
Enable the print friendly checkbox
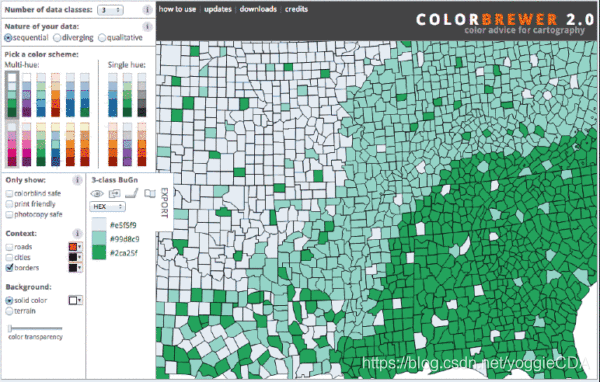[x=9, y=204]
